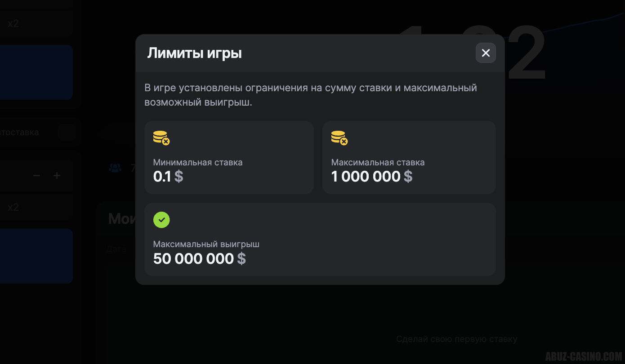Click the Лимиты игры dialog title
The height and width of the screenshot is (364, 625).
194,53
